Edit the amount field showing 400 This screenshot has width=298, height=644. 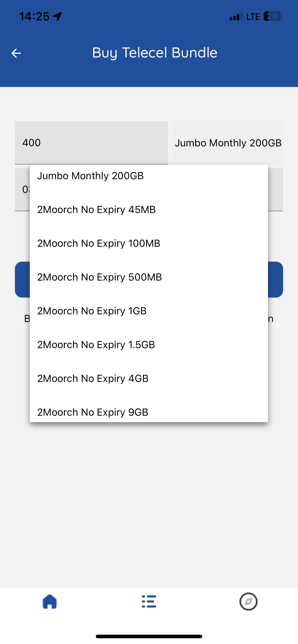pos(91,143)
